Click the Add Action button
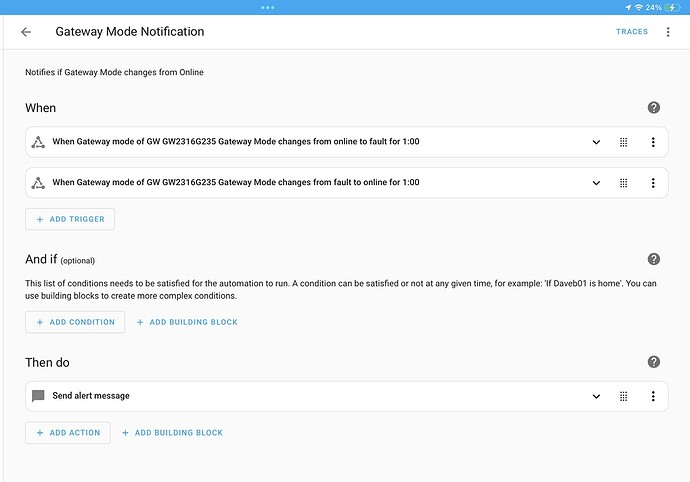 [x=68, y=433]
